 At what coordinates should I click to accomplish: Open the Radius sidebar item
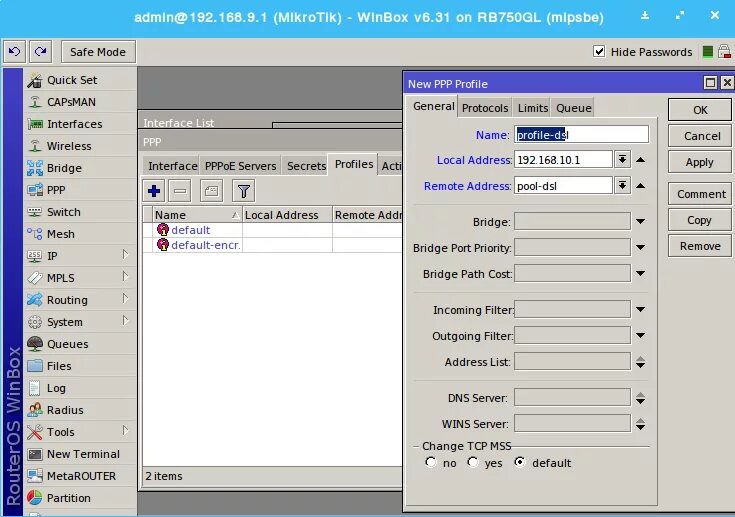click(x=80, y=410)
